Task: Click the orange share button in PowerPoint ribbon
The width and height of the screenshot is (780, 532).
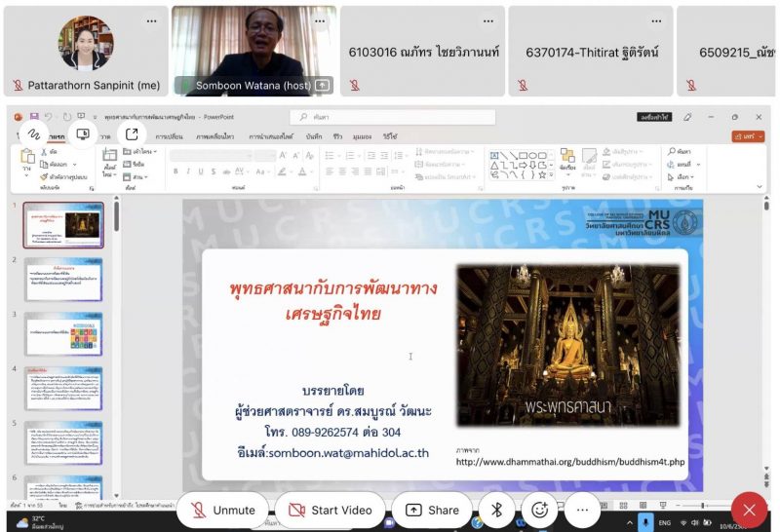Action: point(747,137)
